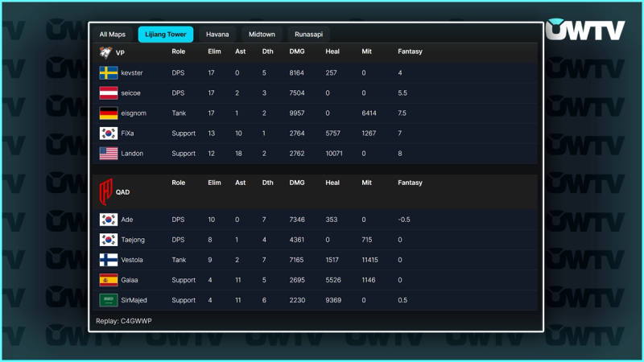Click the VP team name label
The image size is (644, 362).
[x=120, y=53]
